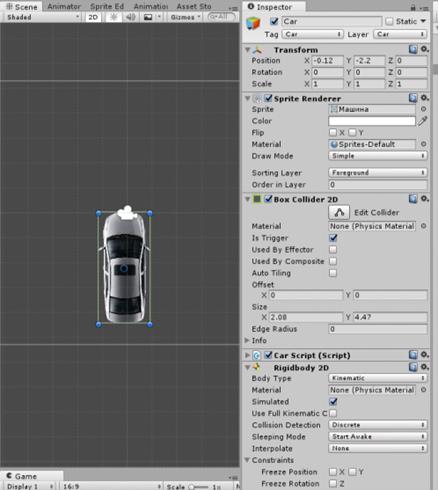Switch to the Animator tab
Screen dimensions: 438x490
pos(64,6)
